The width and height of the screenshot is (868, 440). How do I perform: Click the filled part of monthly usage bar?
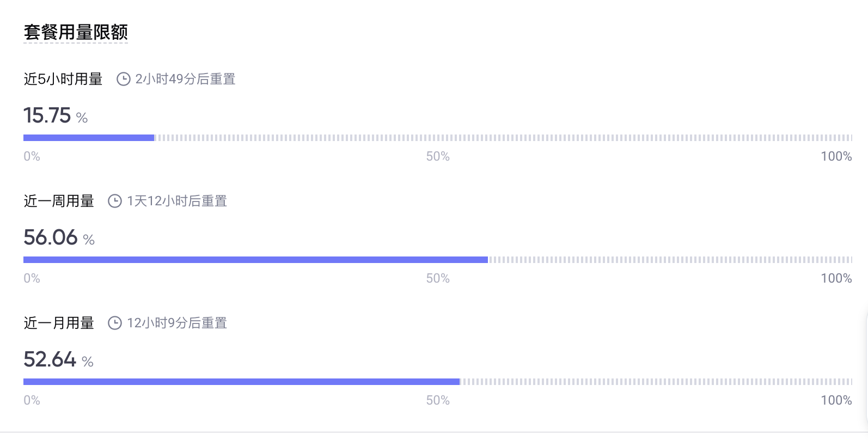(241, 382)
